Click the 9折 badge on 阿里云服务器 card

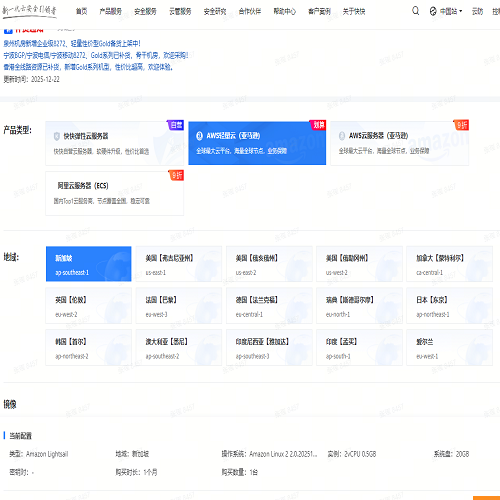click(176, 175)
